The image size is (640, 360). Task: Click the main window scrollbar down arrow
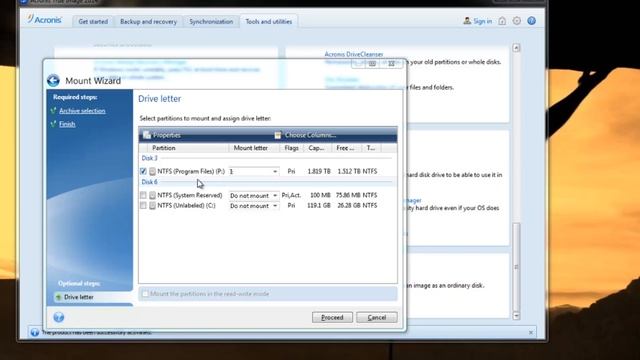516,316
